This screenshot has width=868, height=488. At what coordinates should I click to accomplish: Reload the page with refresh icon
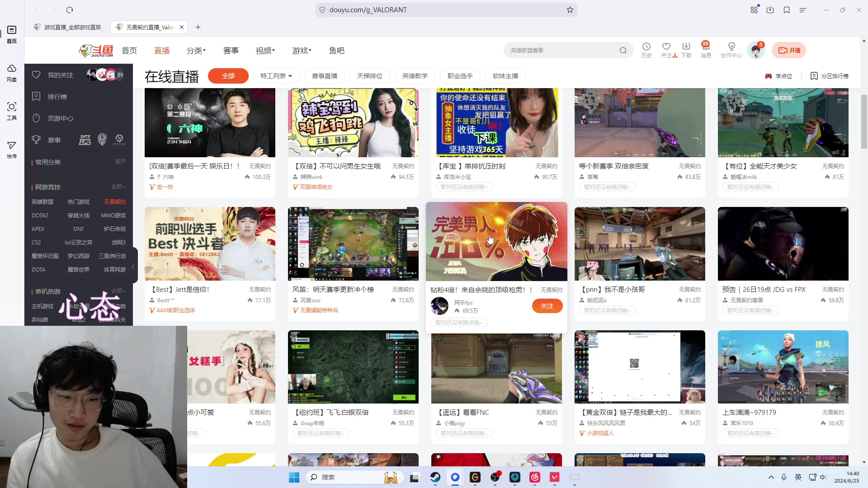(70, 10)
